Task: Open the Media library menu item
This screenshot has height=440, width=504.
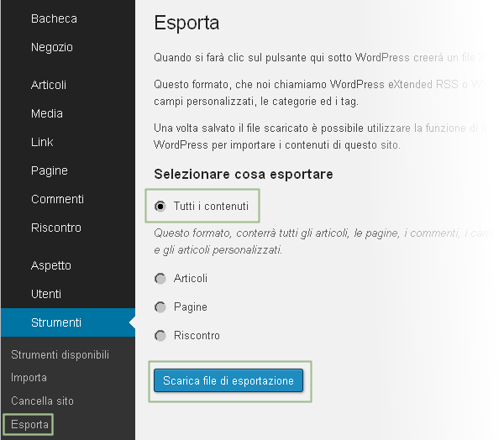Action: point(47,113)
